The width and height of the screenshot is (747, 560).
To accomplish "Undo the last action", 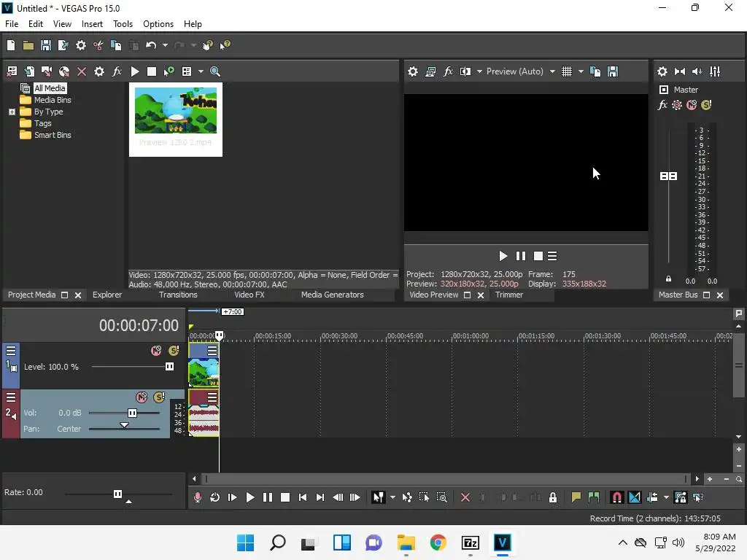I will pyautogui.click(x=151, y=45).
